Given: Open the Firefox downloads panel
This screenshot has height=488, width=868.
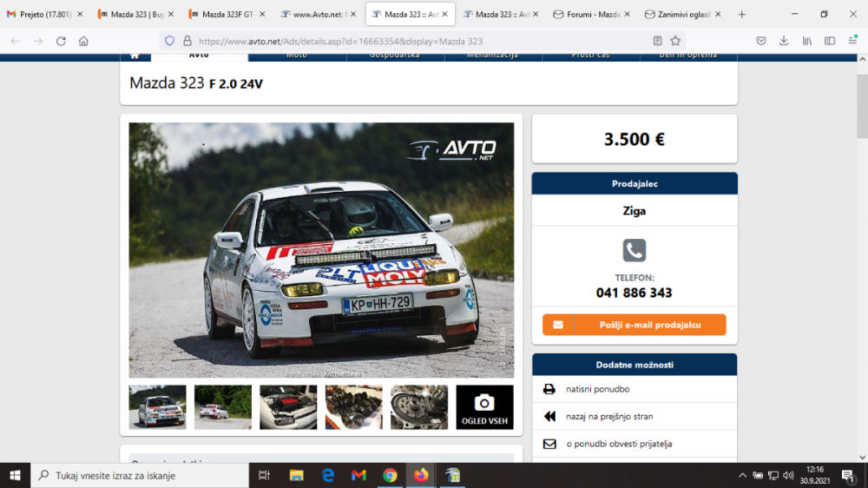Looking at the screenshot, I should click(784, 41).
